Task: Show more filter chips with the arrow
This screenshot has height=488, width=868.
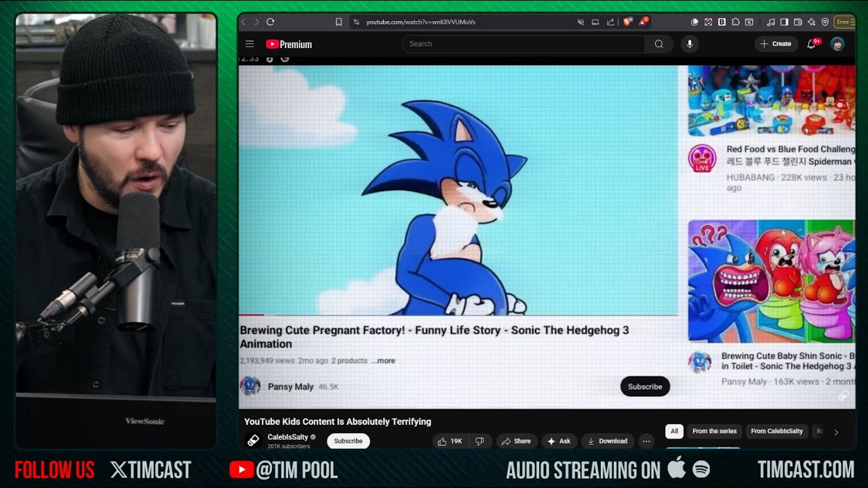Action: point(836,432)
